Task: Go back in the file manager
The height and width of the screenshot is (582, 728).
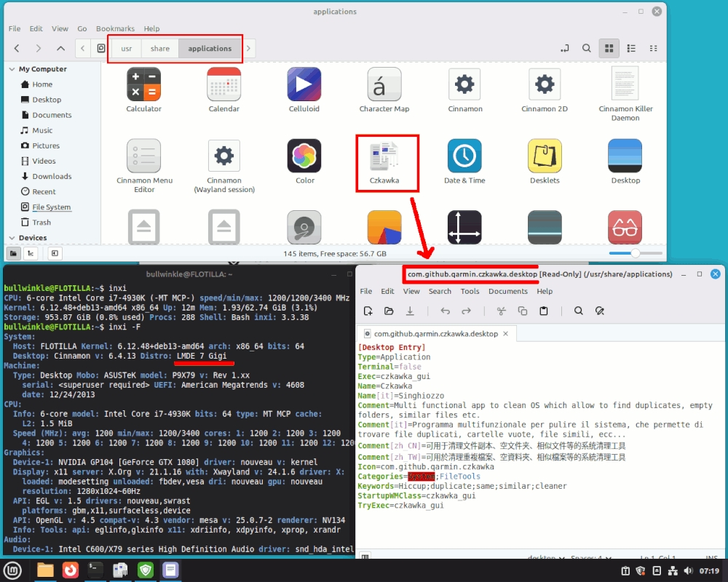Action: [x=17, y=48]
